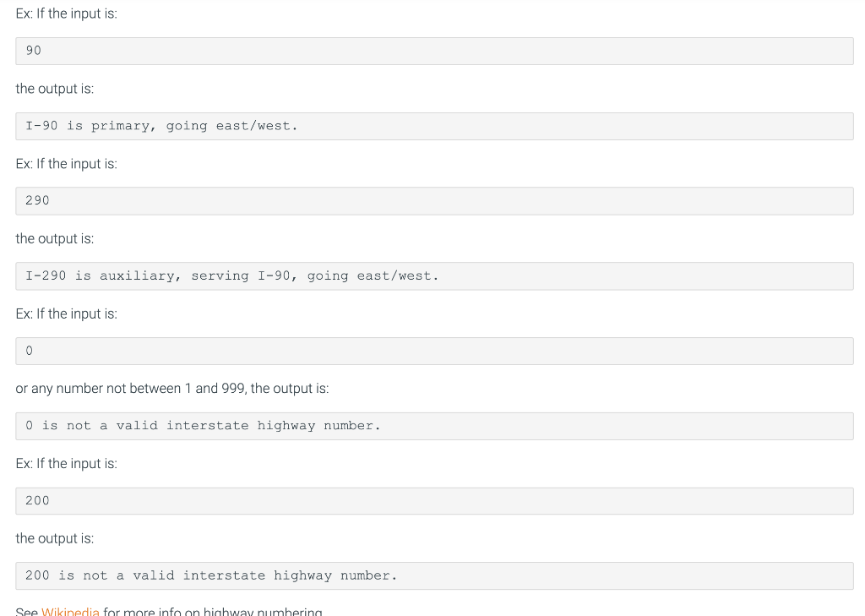Click the Wikipedia hyperlink at the bottom
Viewport: 865px width, 616px height.
[x=71, y=612]
